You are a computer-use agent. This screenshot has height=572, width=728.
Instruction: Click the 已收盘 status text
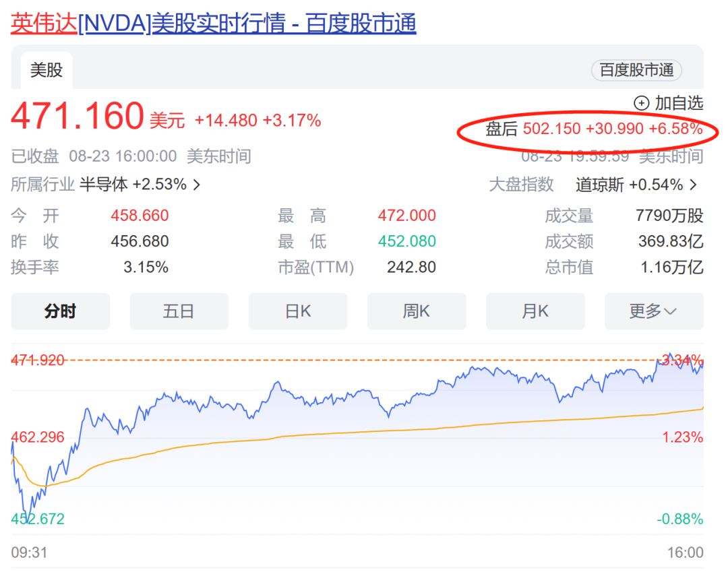click(x=35, y=156)
